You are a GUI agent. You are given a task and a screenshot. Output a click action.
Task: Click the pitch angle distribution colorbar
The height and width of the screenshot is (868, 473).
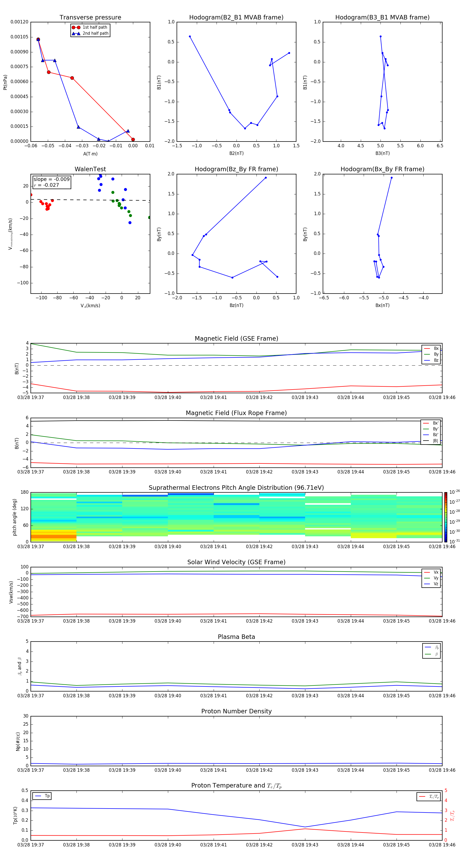coord(445,517)
